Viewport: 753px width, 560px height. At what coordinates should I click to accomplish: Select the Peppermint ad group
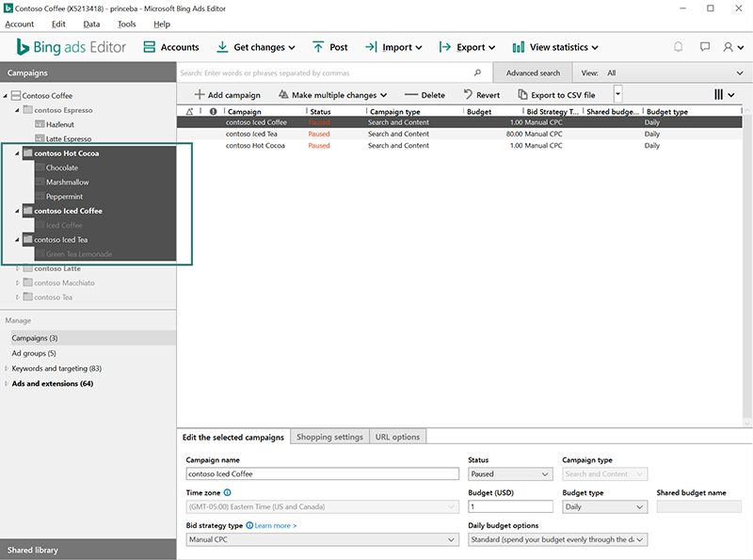[64, 197]
